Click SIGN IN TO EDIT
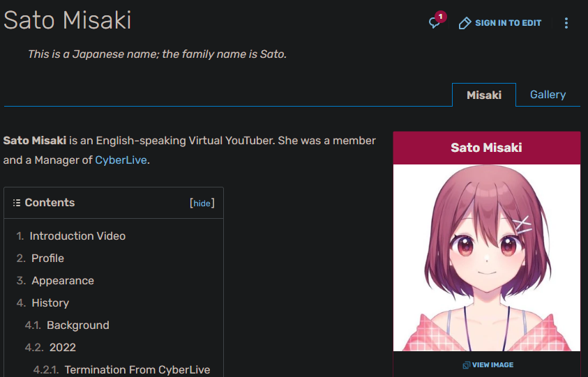588x377 pixels. tap(508, 23)
